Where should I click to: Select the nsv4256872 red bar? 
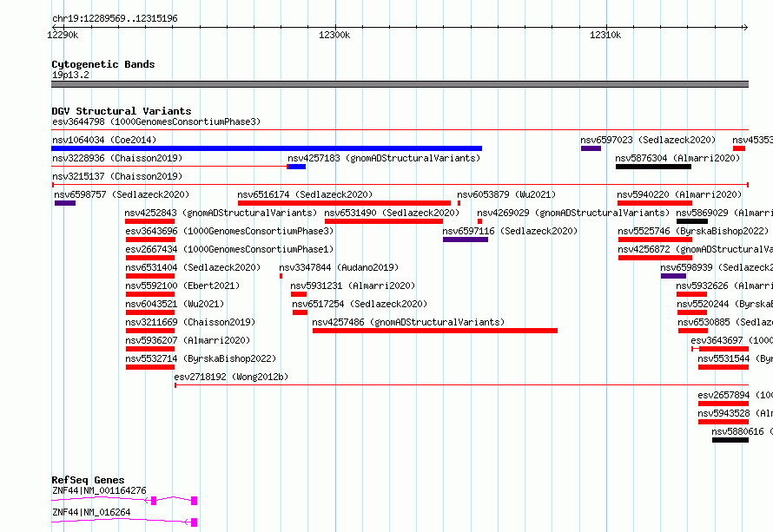(655, 258)
